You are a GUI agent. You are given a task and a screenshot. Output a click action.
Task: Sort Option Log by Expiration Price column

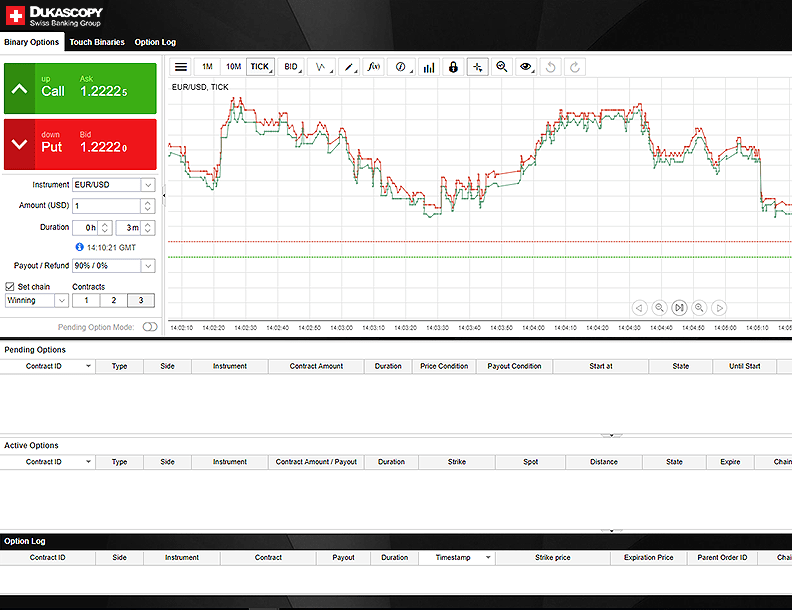[x=649, y=557]
